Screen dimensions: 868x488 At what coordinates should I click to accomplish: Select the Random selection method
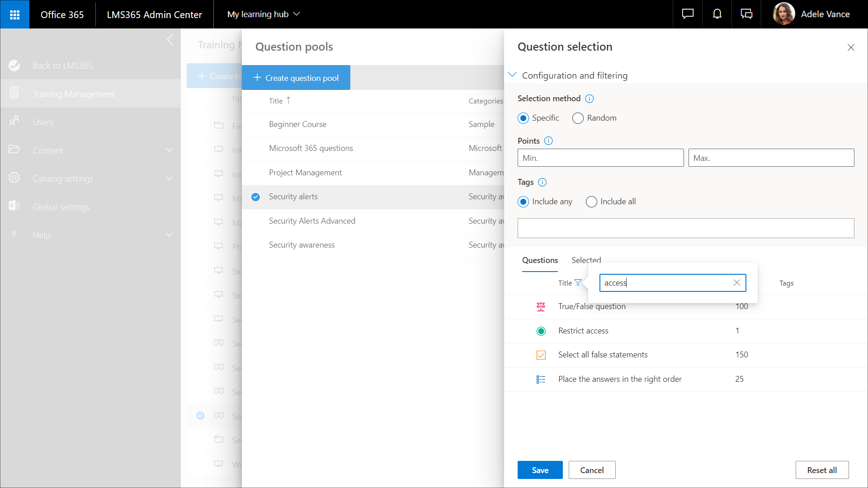point(578,118)
